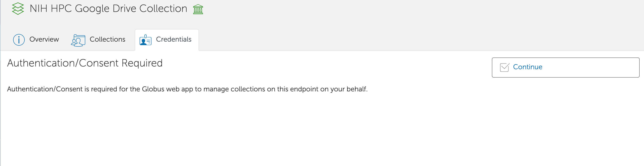
Task: Click the "NIH HPC Google Drive Collection" title
Action: pos(108,9)
